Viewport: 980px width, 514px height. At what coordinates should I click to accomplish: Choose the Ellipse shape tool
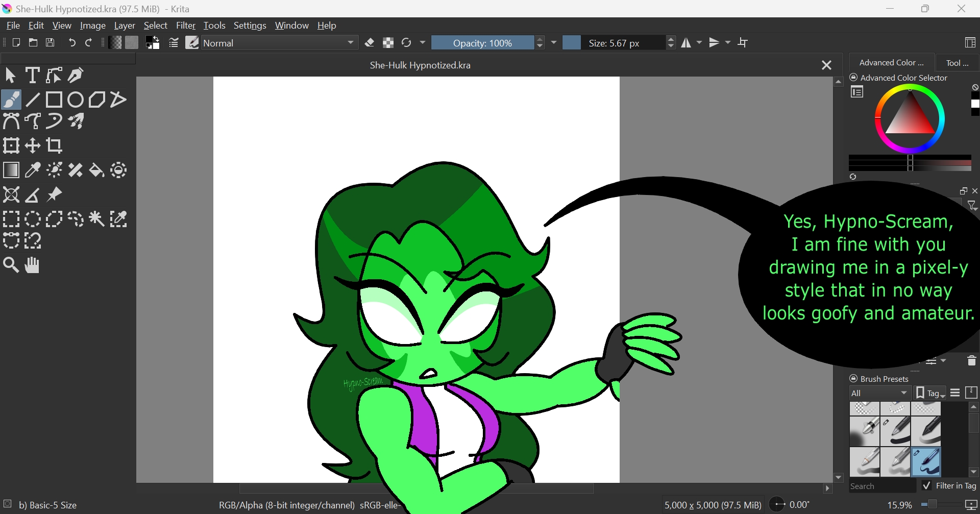click(76, 100)
